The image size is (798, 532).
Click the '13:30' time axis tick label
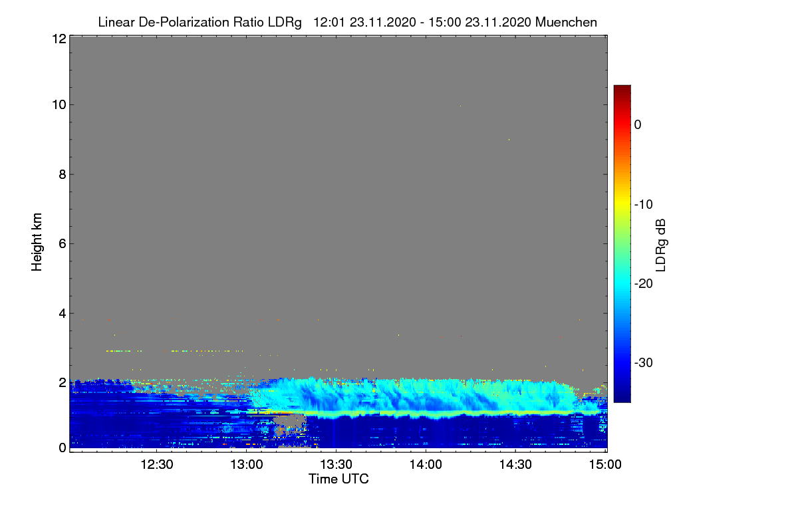[x=336, y=464]
